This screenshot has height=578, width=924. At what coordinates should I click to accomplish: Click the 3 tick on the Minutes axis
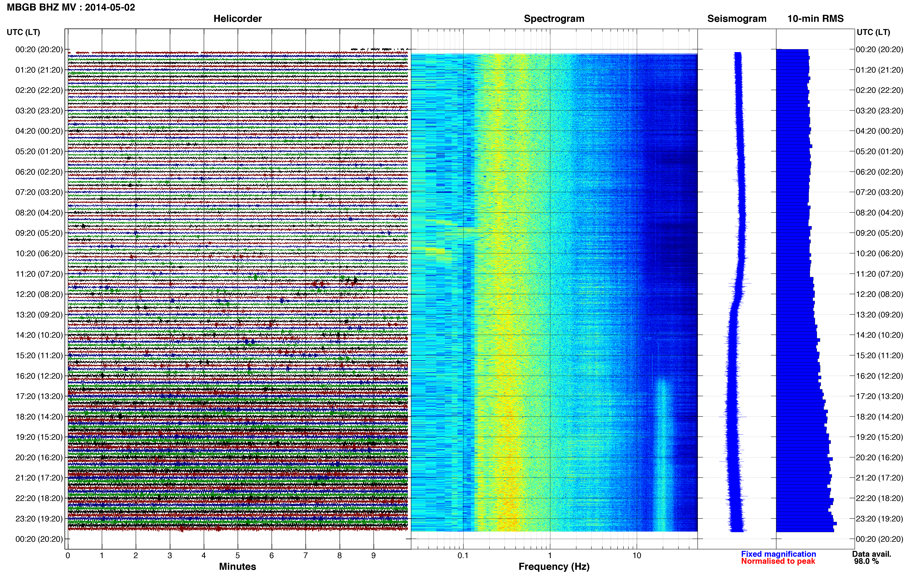(170, 555)
